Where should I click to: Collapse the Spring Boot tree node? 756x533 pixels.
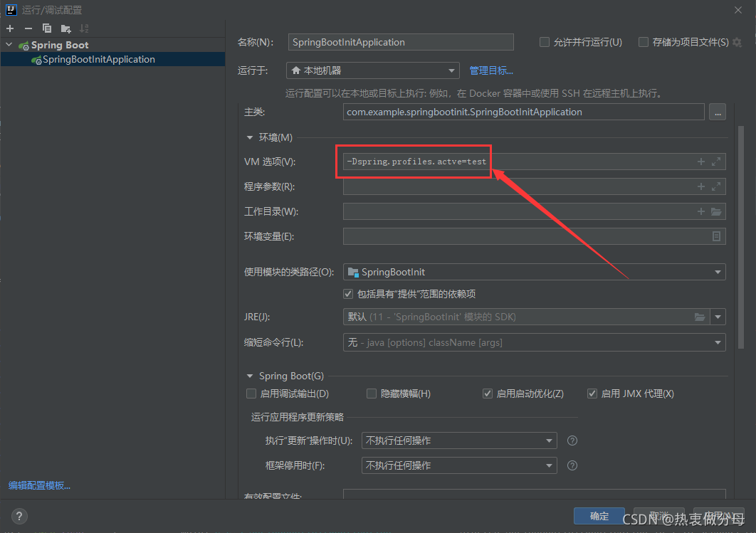pyautogui.click(x=9, y=45)
